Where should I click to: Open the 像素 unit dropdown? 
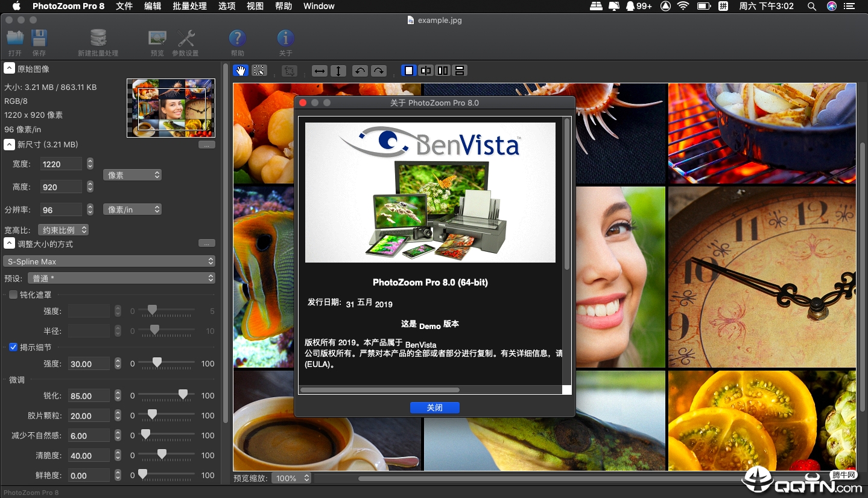pos(132,175)
